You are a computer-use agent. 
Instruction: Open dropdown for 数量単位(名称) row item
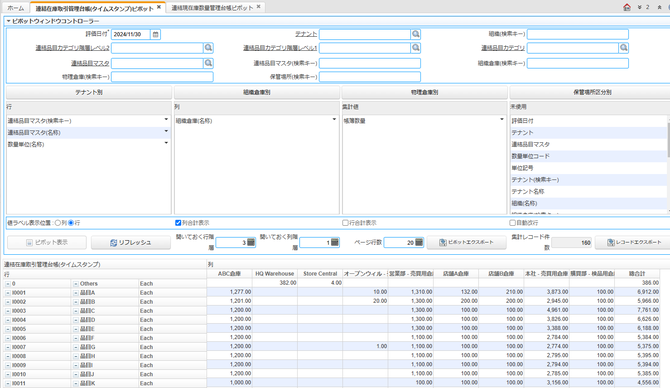[166, 143]
